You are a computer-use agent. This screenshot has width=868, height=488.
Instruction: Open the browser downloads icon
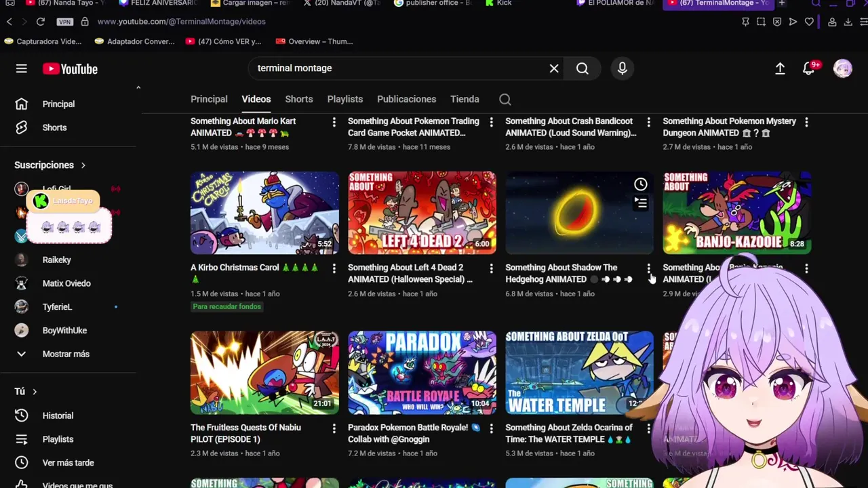[x=848, y=22]
